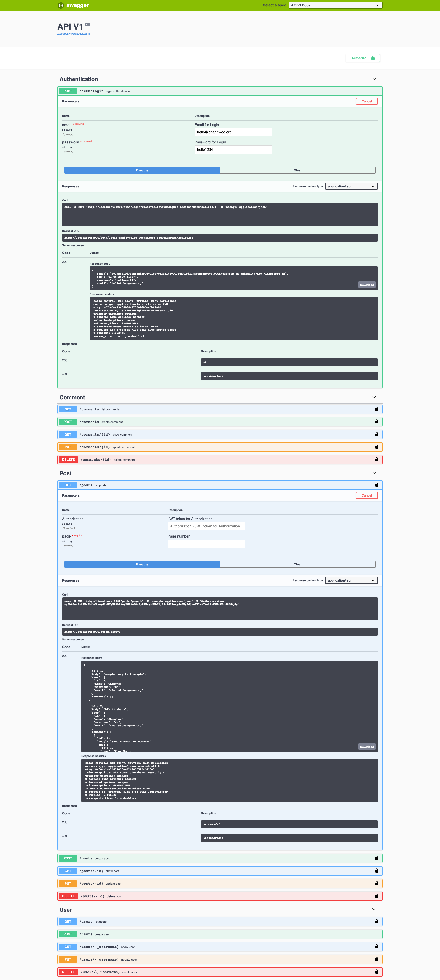
Task: Click lock icon on DELETE /comments/{id} row
Action: 377,460
